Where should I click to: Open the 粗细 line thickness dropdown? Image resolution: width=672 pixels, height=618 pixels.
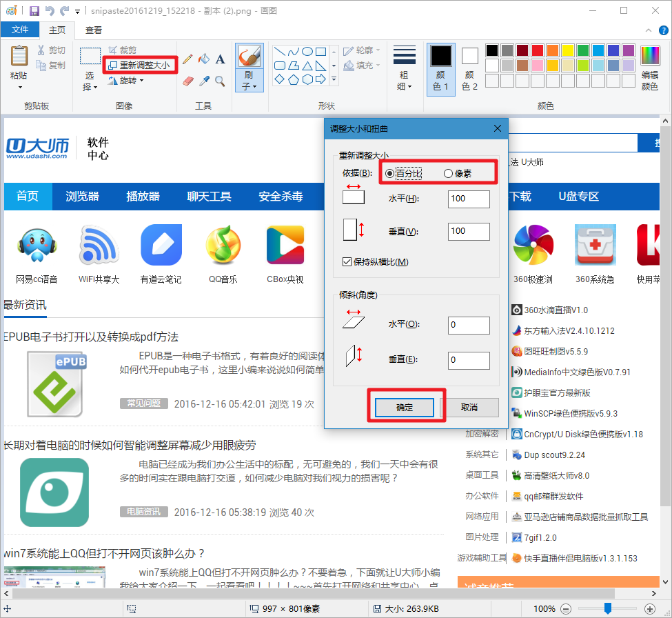404,68
